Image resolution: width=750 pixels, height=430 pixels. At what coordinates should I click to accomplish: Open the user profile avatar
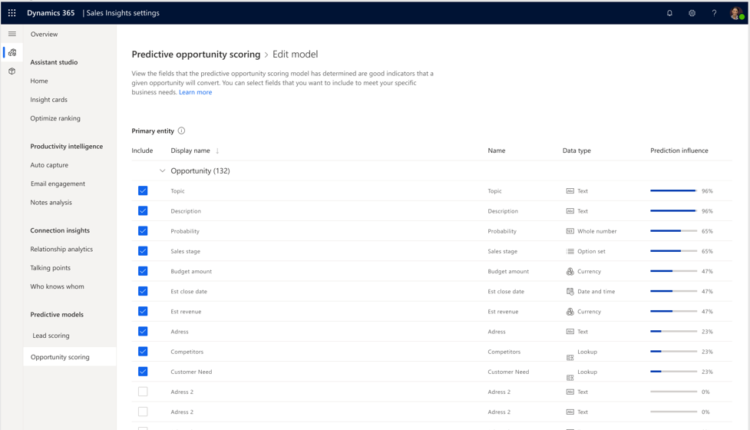[x=736, y=13]
